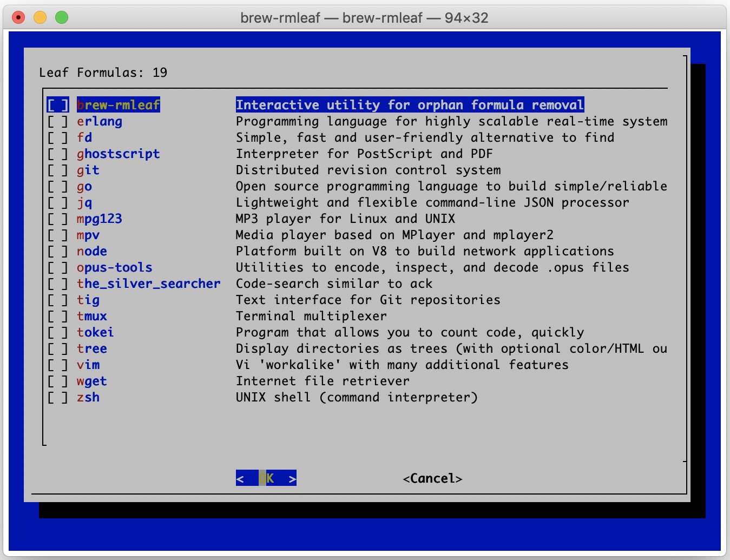The image size is (730, 560).
Task: Select the tokei formula name
Action: [96, 332]
